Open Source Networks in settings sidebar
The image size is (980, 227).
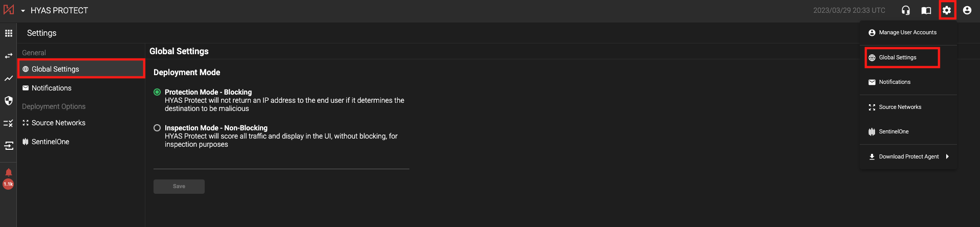58,123
